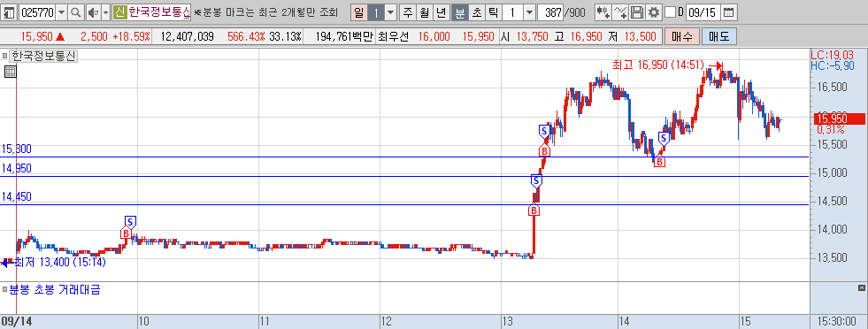
Task: Click the 매도 sell button
Action: 719,36
